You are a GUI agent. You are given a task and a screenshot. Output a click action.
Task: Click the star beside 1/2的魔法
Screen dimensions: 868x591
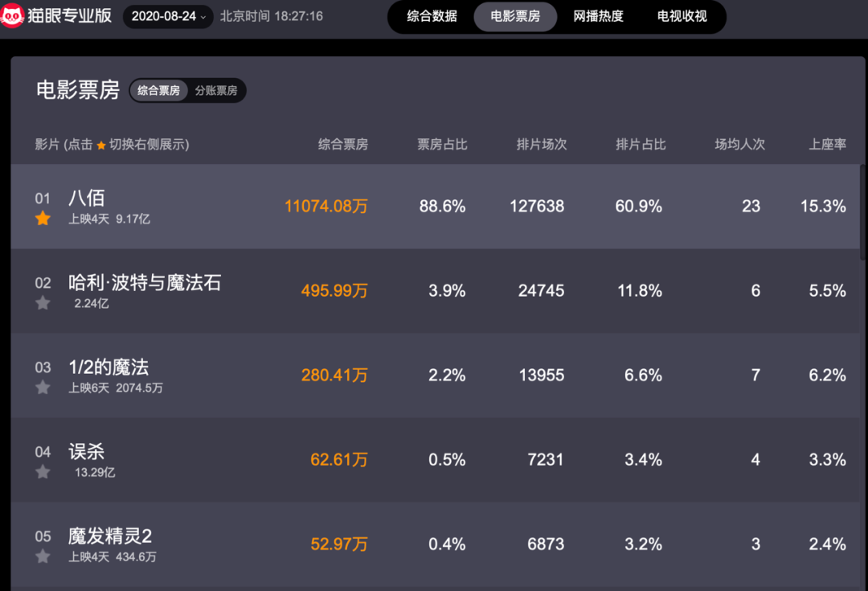pyautogui.click(x=43, y=388)
